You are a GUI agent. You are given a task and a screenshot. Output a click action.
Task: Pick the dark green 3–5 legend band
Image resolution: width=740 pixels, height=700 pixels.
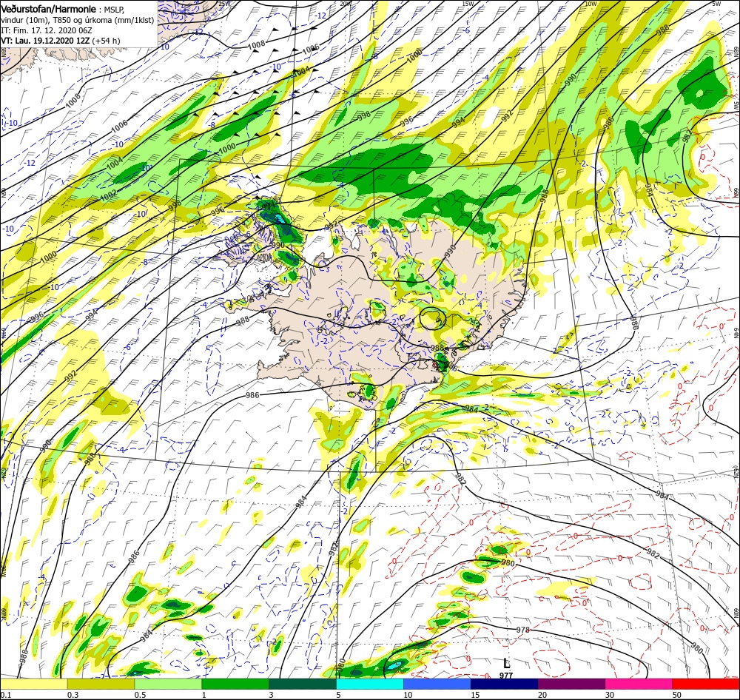[303, 684]
